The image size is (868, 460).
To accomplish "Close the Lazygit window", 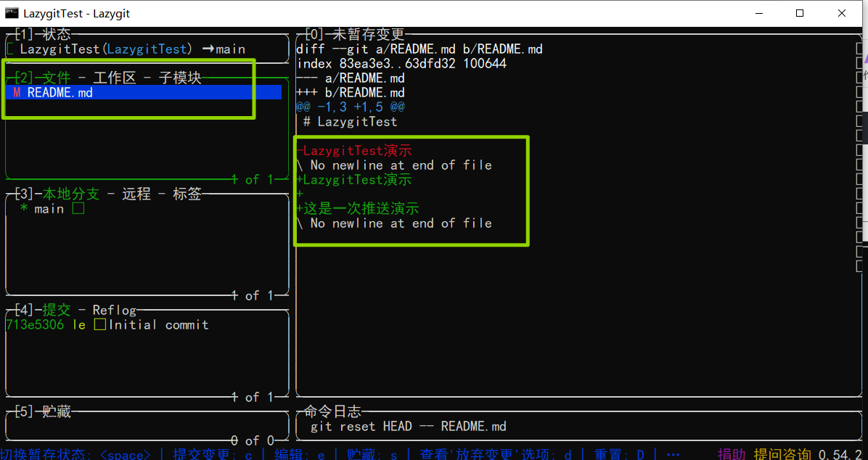I will [x=842, y=13].
